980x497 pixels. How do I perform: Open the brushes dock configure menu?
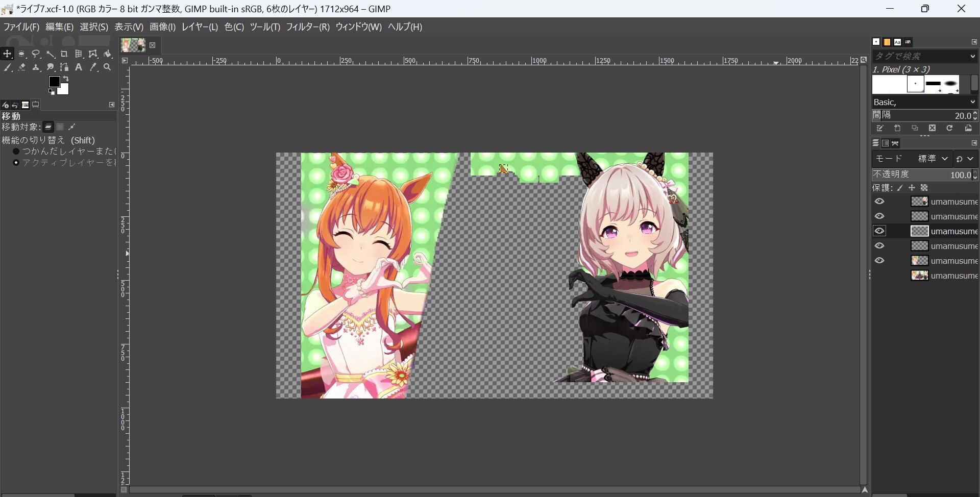pyautogui.click(x=974, y=42)
